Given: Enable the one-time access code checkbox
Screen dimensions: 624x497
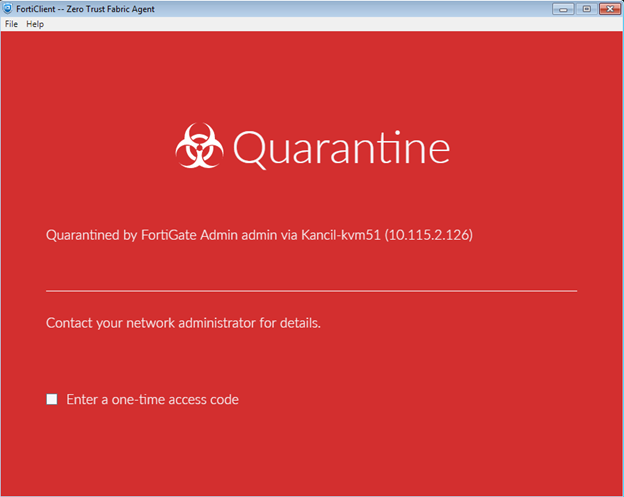Looking at the screenshot, I should [x=52, y=399].
